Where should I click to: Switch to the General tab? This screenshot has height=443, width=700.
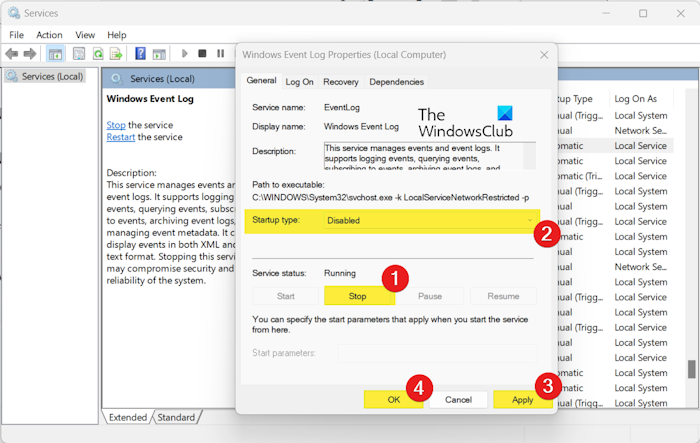click(261, 80)
